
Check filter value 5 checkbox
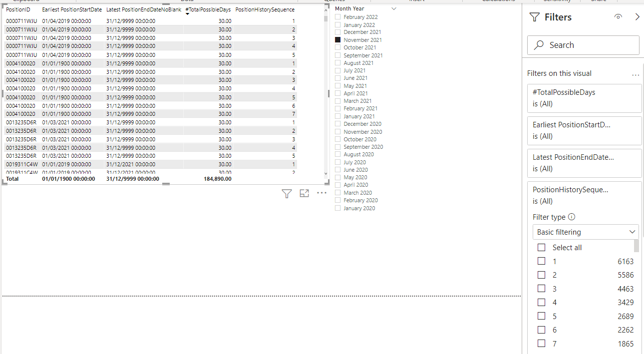541,316
